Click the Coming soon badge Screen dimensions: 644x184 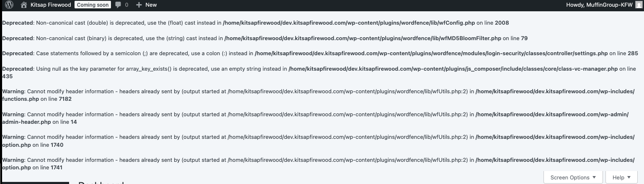pos(93,5)
